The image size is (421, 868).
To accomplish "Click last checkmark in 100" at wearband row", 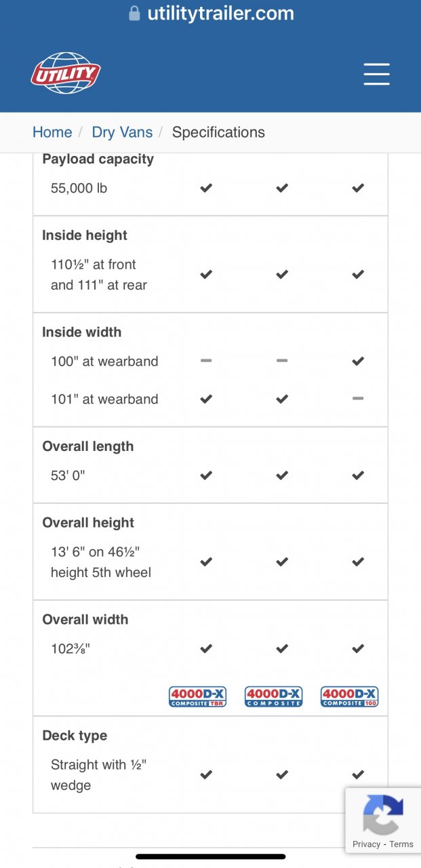I will point(358,361).
